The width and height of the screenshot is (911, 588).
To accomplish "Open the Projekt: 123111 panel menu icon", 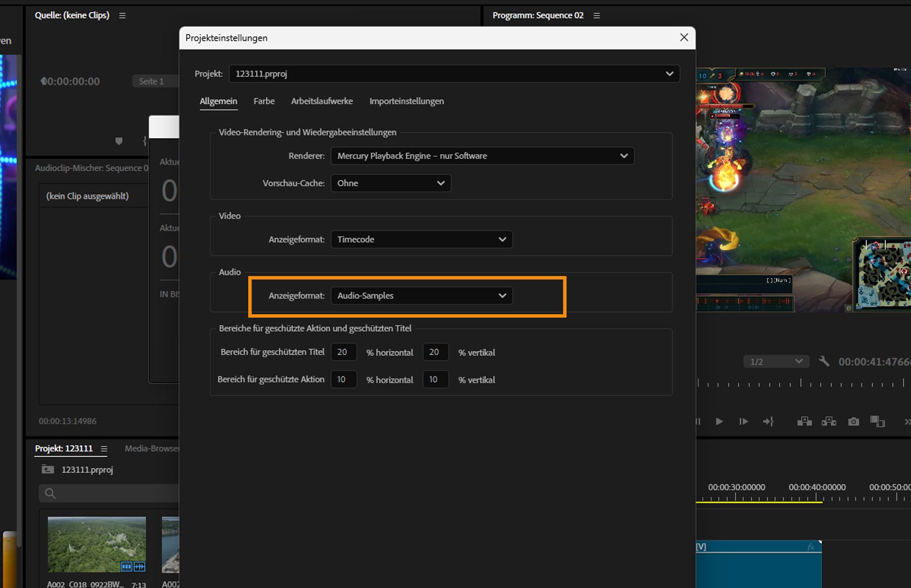I will click(x=104, y=449).
